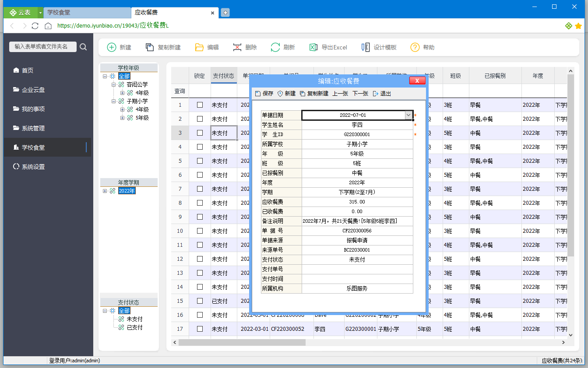Image resolution: width=588 pixels, height=368 pixels.
Task: Click the horizontal scrollbar under the table
Action: (242, 343)
